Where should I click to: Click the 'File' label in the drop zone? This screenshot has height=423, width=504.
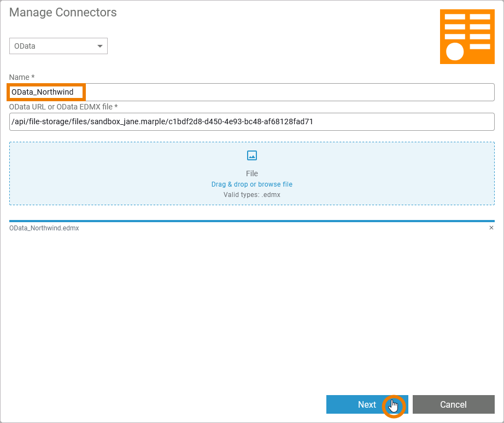pos(251,173)
